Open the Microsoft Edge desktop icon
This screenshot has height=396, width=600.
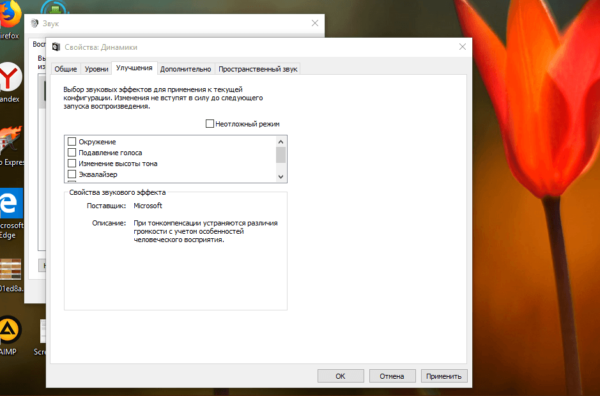pyautogui.click(x=11, y=214)
